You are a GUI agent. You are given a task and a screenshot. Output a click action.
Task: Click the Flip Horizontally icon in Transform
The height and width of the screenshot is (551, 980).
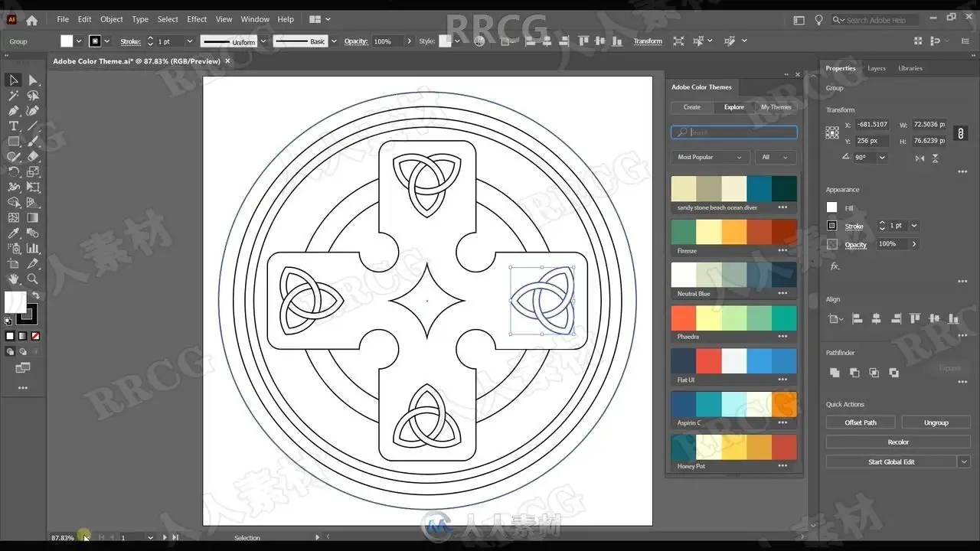[x=920, y=158]
